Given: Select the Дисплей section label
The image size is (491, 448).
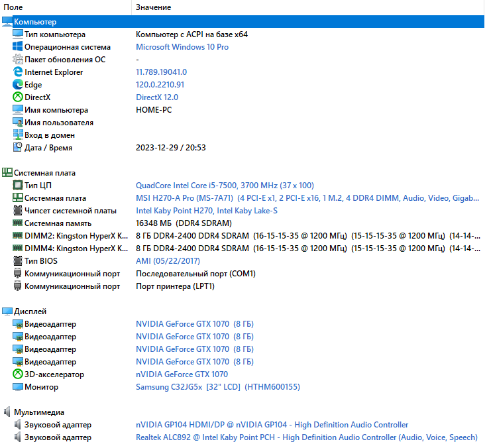Looking at the screenshot, I should coord(30,311).
